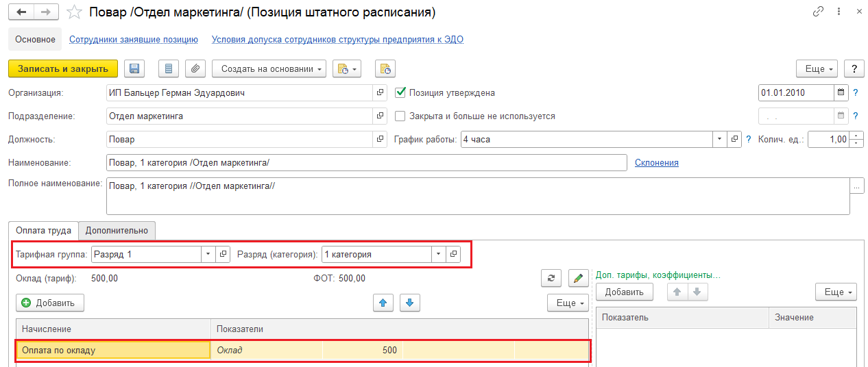This screenshot has height=367, width=868.
Task: Increase 'Колич. ед.' with up stepper
Action: (x=856, y=136)
